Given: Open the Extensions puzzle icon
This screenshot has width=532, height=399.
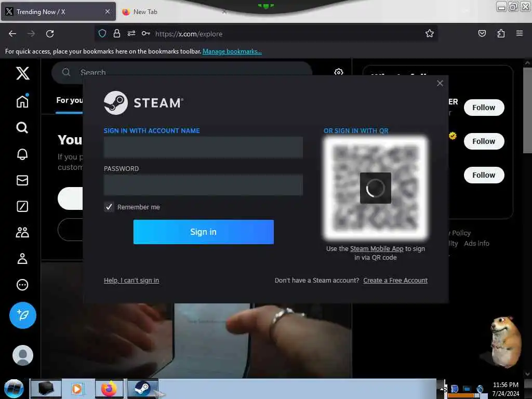Looking at the screenshot, I should click(x=501, y=33).
